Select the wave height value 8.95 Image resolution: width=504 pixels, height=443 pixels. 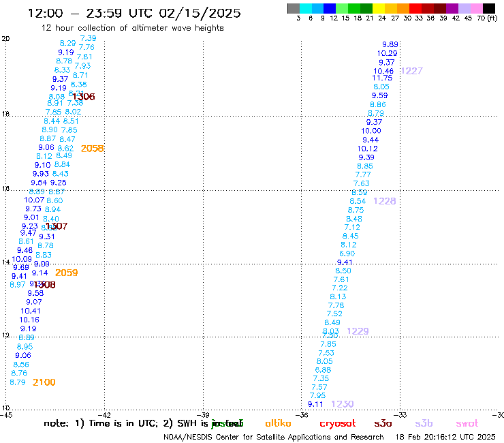(x=25, y=347)
